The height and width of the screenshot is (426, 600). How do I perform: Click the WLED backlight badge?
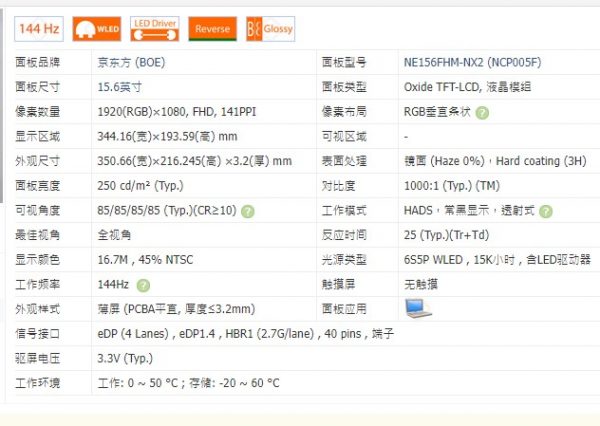(x=97, y=29)
